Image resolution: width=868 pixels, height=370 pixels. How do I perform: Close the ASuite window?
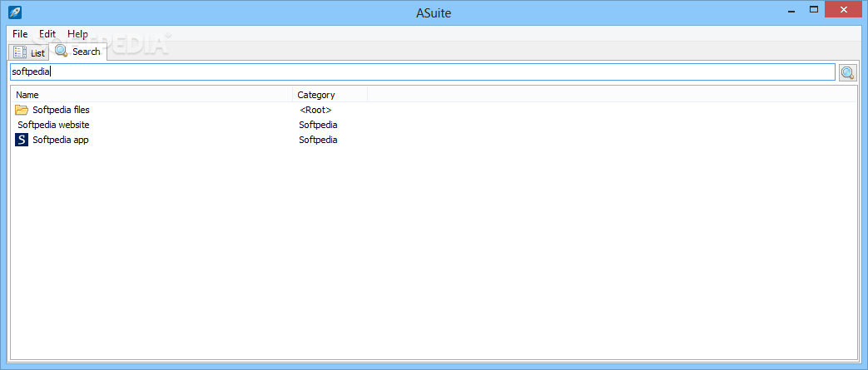[844, 9]
